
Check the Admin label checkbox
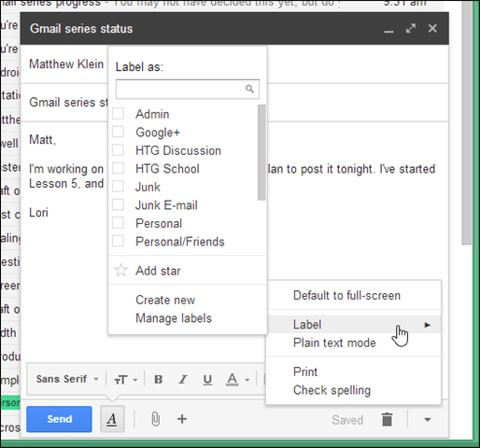[118, 113]
